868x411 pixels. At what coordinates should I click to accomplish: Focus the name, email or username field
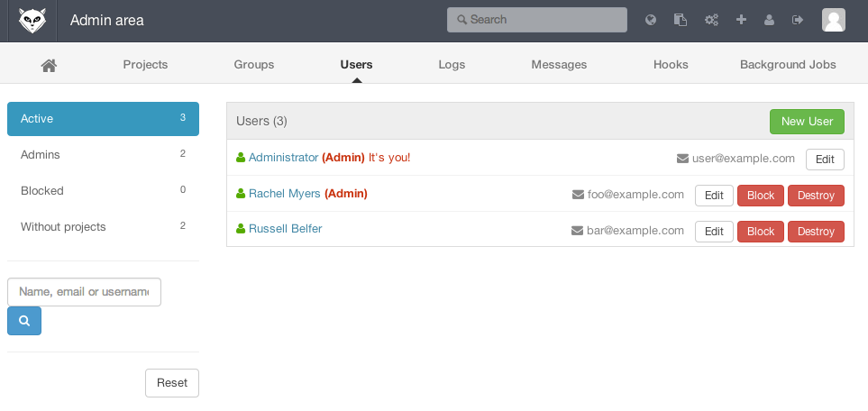click(84, 292)
